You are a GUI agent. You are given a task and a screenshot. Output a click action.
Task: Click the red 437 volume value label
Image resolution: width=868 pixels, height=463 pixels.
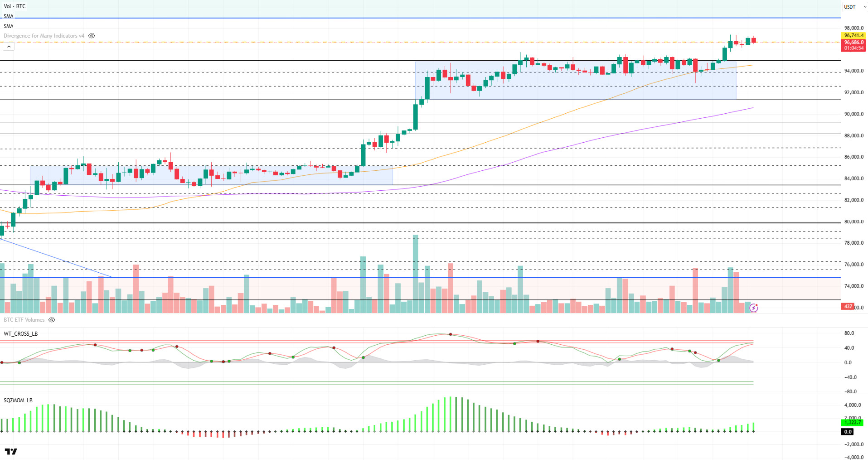(x=848, y=307)
